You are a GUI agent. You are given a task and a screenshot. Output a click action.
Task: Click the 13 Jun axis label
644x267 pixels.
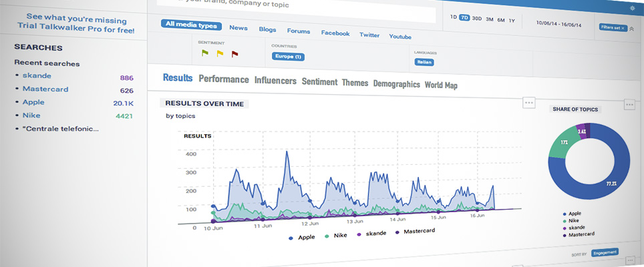point(355,221)
